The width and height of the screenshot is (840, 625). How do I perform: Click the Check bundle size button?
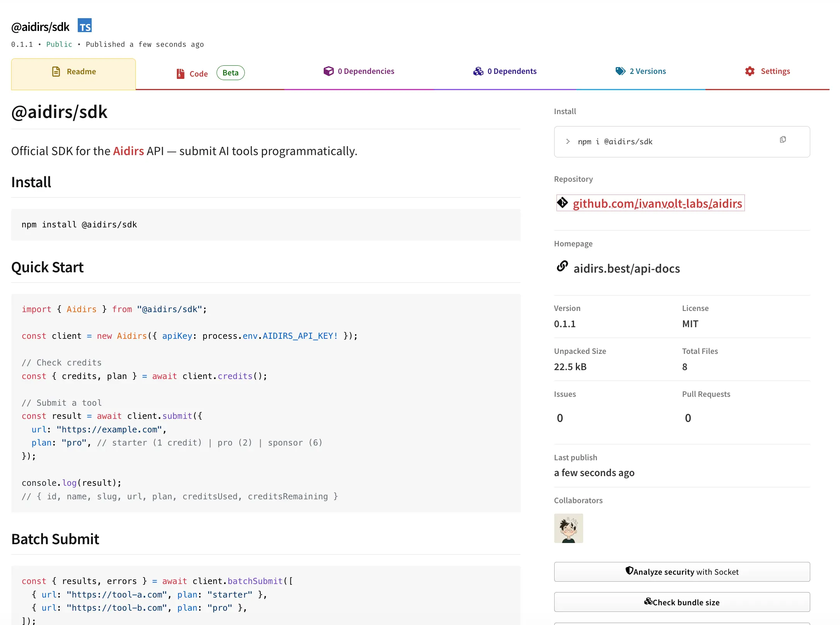[682, 602]
